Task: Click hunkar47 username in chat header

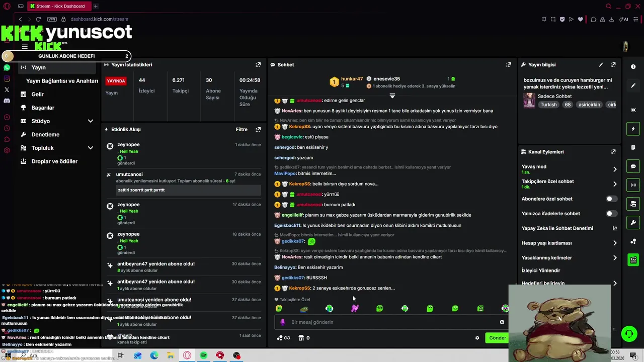Action: (352, 79)
